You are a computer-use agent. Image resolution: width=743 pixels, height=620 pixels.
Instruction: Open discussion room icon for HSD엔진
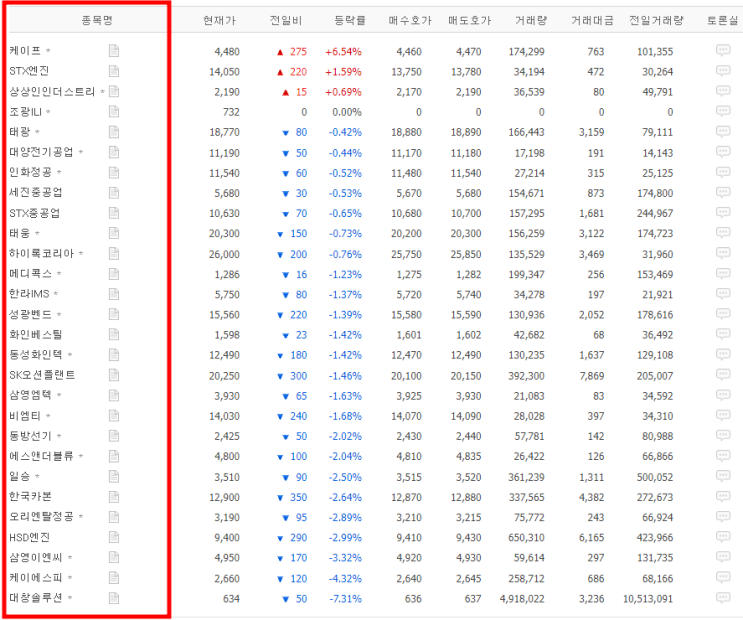click(x=723, y=537)
